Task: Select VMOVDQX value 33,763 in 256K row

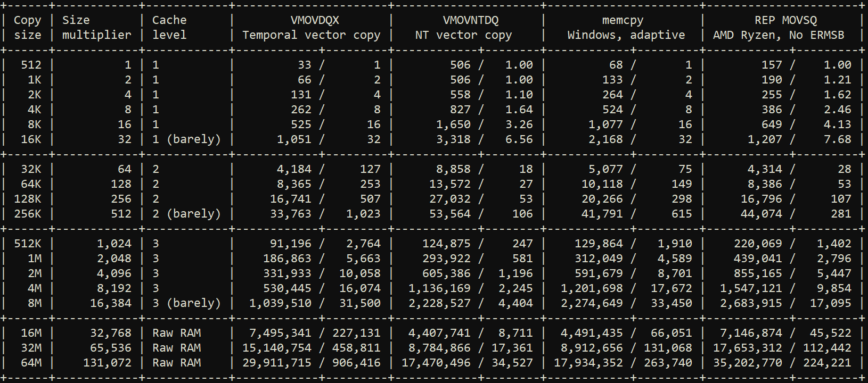Action: (x=291, y=214)
